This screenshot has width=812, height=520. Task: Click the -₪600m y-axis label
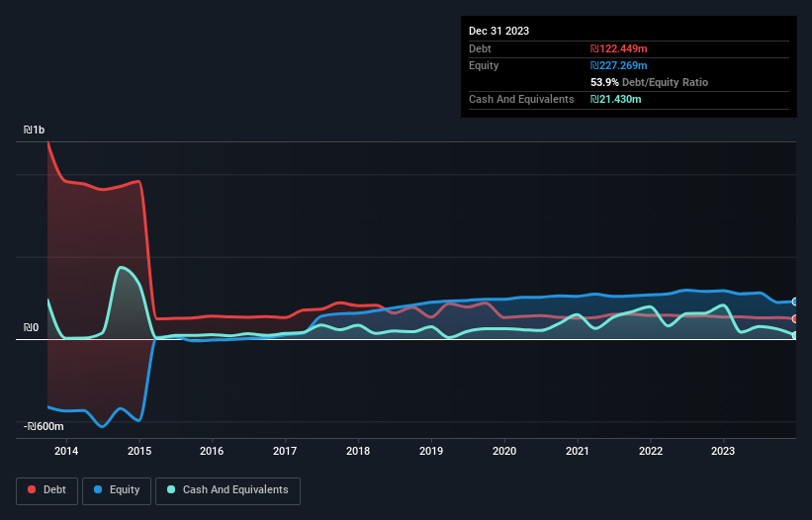point(44,426)
